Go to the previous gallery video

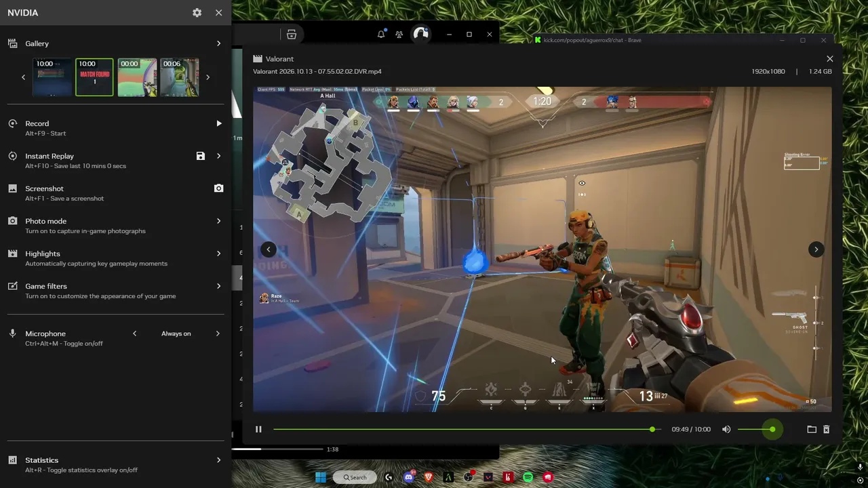269,249
